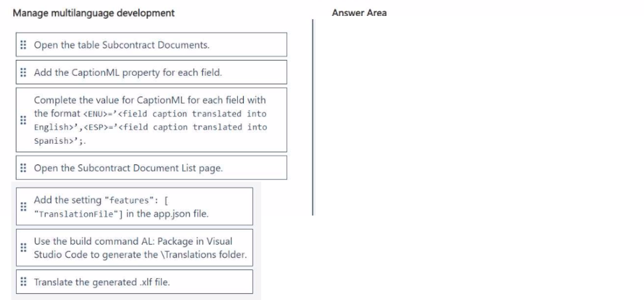The image size is (644, 300).
Task: Click drag handle of Add the setting features item
Action: [23, 206]
